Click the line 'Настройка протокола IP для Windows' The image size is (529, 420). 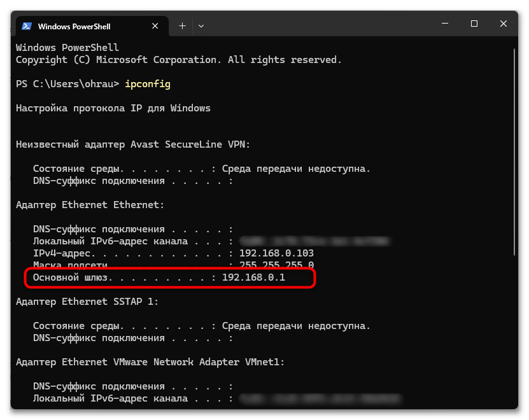[113, 108]
